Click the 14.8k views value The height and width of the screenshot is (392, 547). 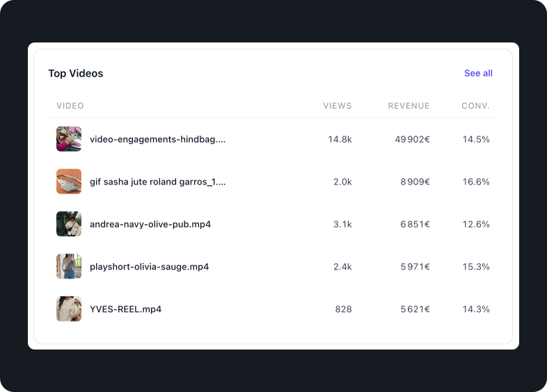pyautogui.click(x=340, y=139)
